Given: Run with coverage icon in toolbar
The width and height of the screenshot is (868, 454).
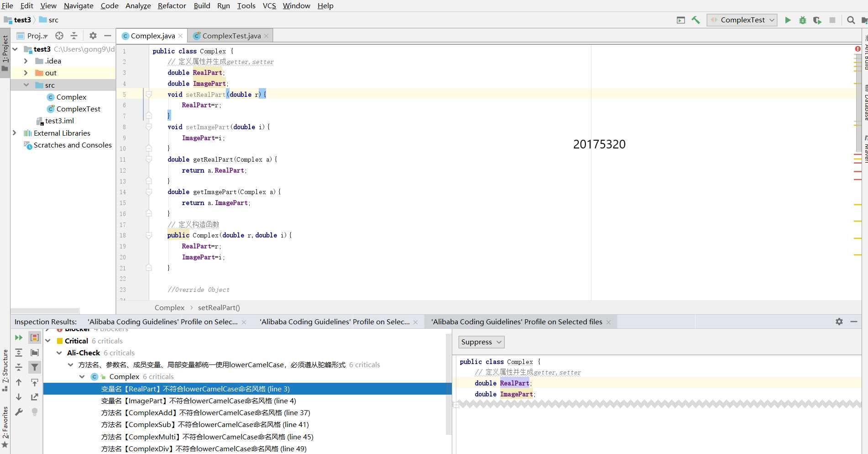Looking at the screenshot, I should (x=817, y=20).
